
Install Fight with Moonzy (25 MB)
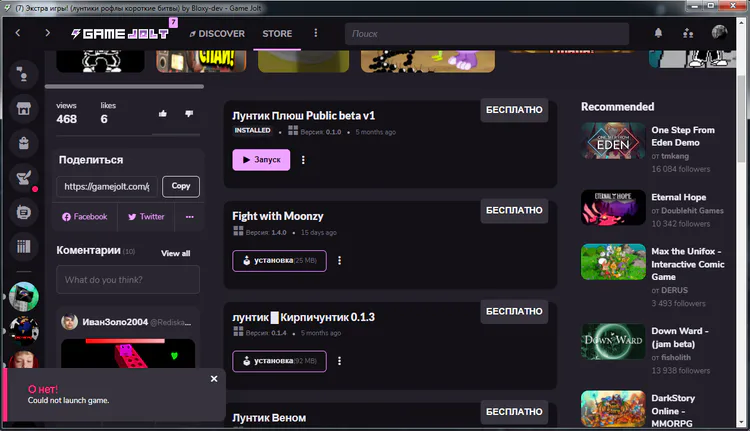point(279,261)
